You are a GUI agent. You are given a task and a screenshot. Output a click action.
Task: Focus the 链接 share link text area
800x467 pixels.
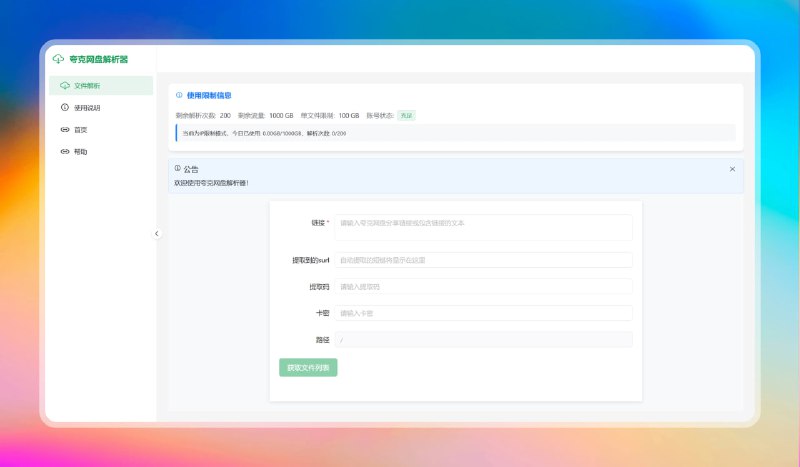pyautogui.click(x=484, y=227)
